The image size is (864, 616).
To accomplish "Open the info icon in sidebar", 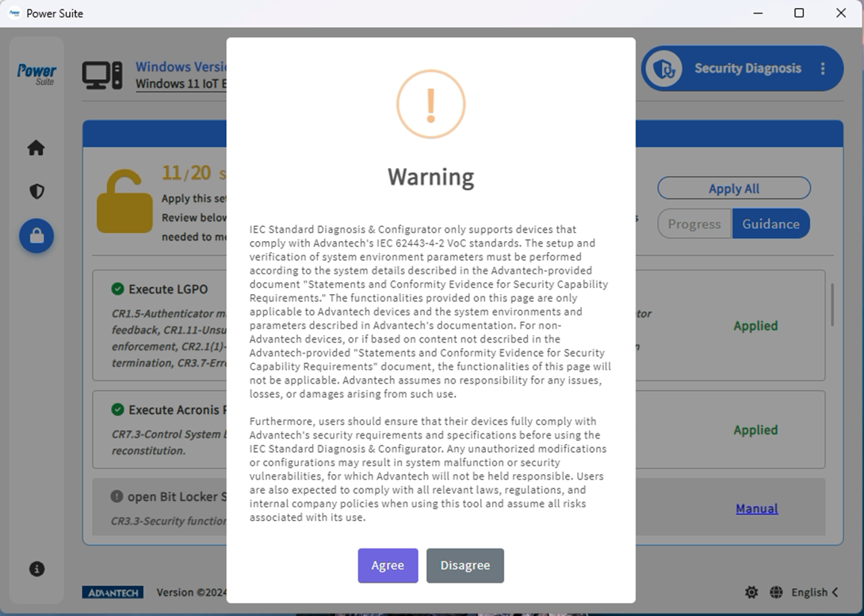I will click(x=36, y=568).
